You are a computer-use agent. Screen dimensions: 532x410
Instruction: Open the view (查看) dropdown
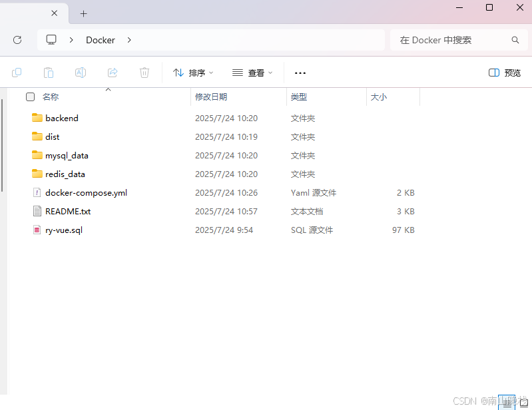pyautogui.click(x=252, y=73)
